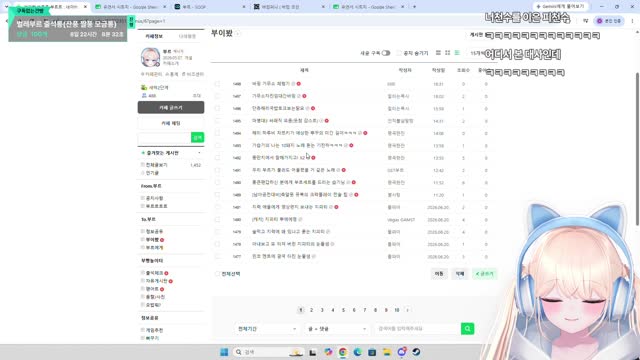Screen dimensions: 640x360
Task: Tick the checkbox for post 1477
Action: [x=217, y=256]
